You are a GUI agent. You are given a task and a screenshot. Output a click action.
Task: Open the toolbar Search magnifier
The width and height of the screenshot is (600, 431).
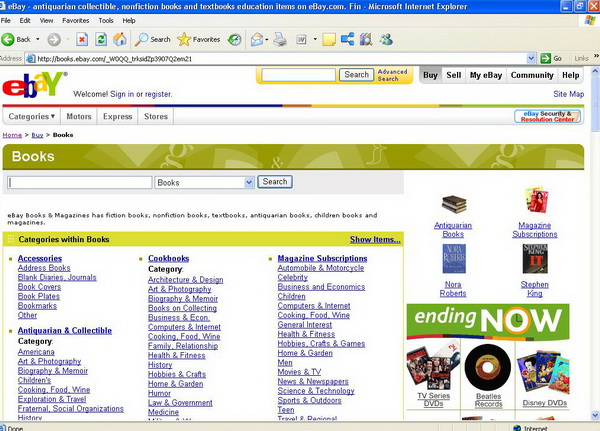(x=142, y=39)
